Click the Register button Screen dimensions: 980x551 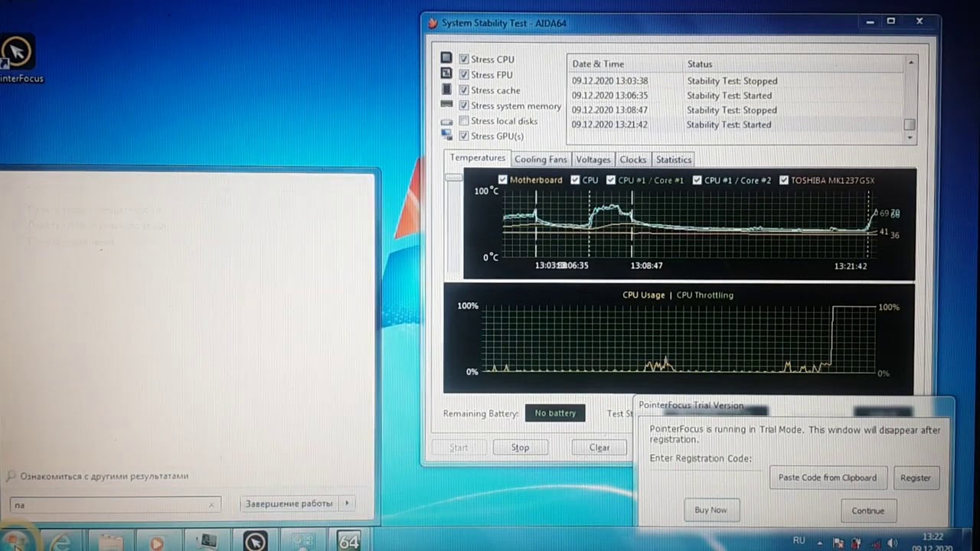(x=916, y=478)
